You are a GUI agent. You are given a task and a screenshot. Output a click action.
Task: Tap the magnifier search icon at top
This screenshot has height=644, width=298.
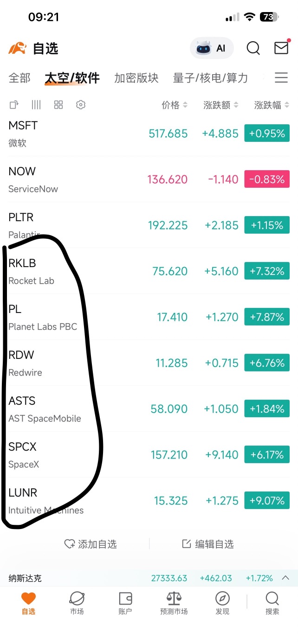pyautogui.click(x=253, y=48)
